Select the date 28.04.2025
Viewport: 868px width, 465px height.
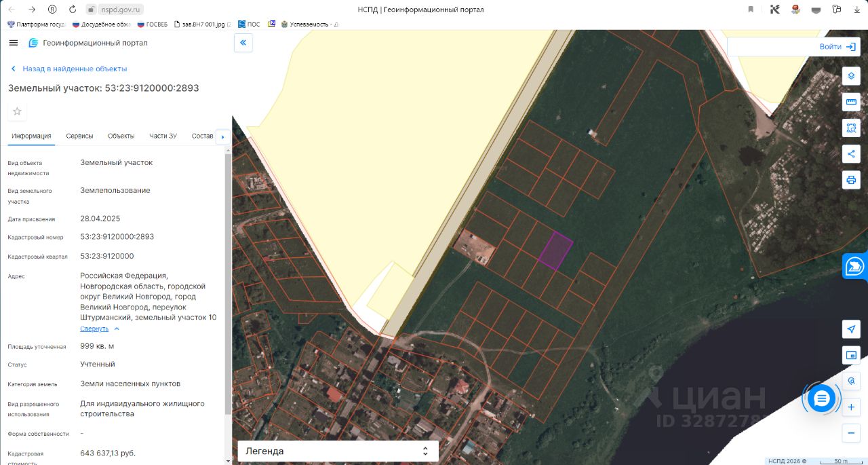[100, 219]
